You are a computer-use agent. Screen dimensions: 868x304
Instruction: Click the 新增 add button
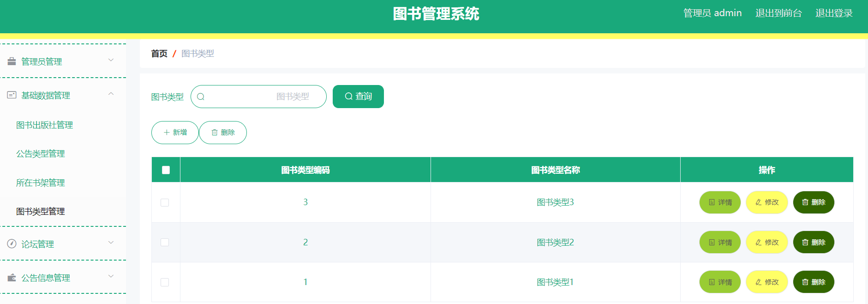coord(175,133)
